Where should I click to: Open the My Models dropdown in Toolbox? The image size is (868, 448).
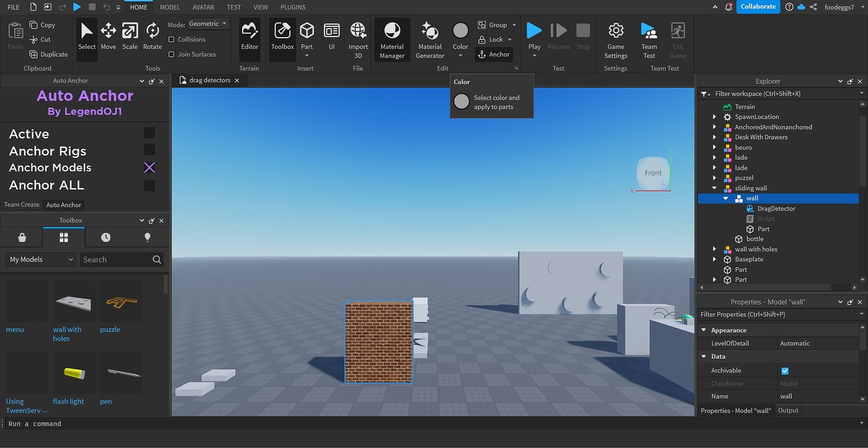(40, 259)
